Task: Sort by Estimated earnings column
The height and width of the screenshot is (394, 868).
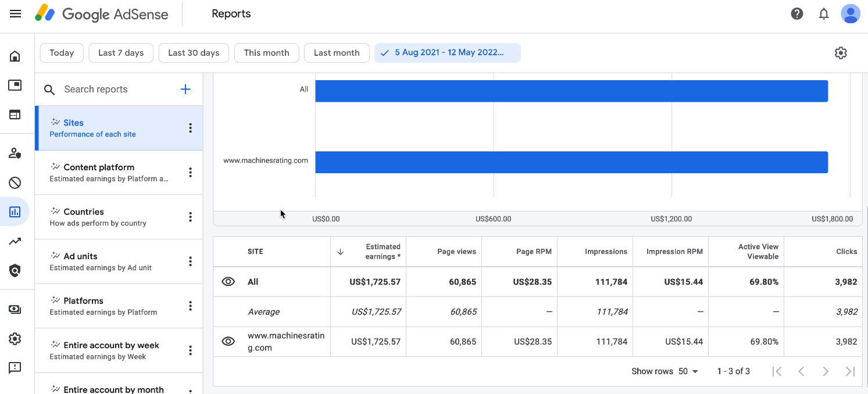Action: click(368, 252)
